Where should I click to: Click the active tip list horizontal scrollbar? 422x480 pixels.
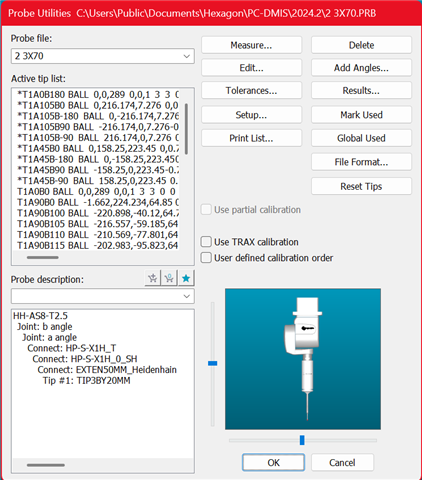coord(43,257)
